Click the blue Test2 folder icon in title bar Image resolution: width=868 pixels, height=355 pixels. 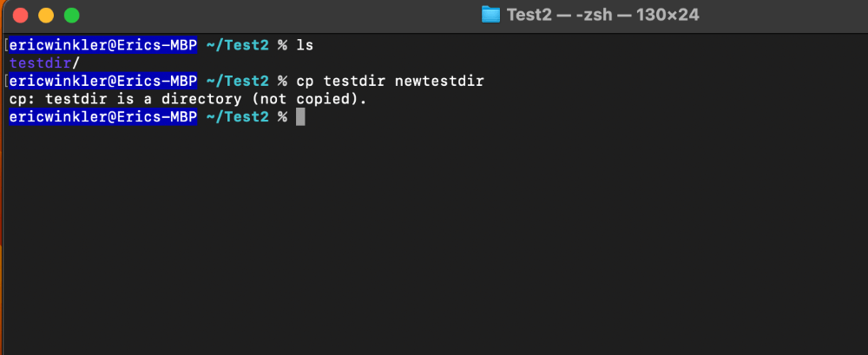tap(490, 15)
